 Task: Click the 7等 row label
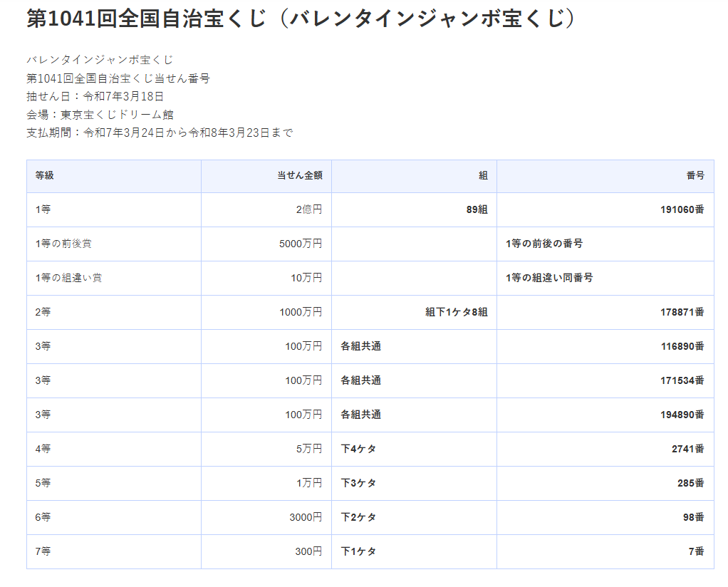pos(43,551)
